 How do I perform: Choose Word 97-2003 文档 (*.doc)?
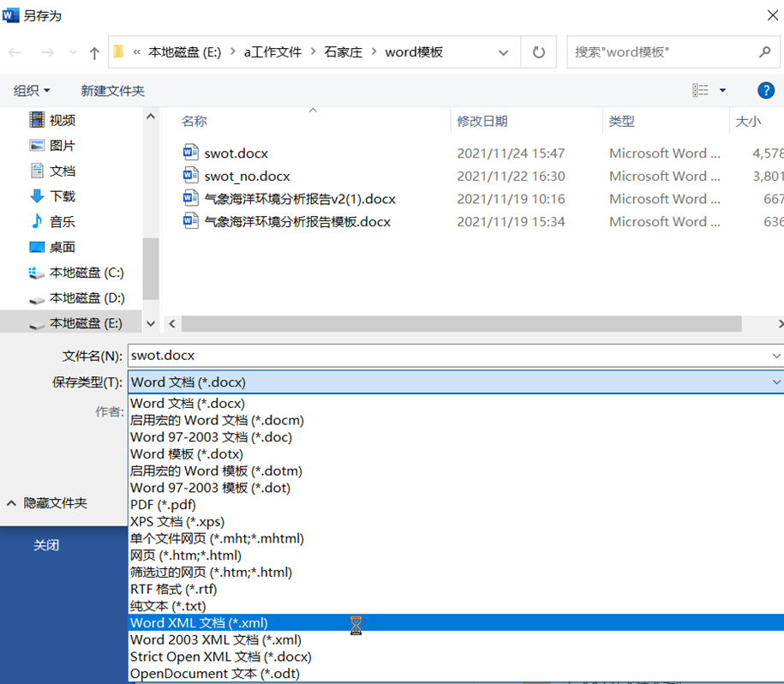click(x=456, y=437)
